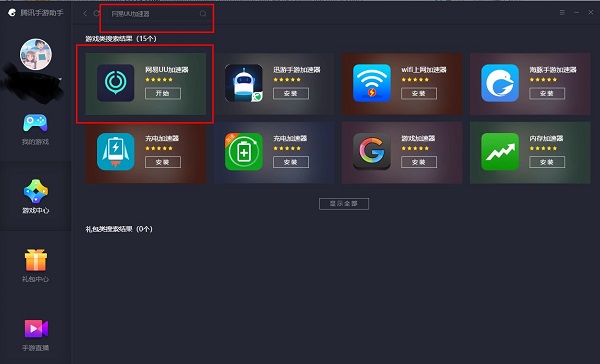Viewport: 600px width, 364px height.
Task: Click the blue 充电加速器 rocket battery icon
Action: pyautogui.click(x=116, y=152)
